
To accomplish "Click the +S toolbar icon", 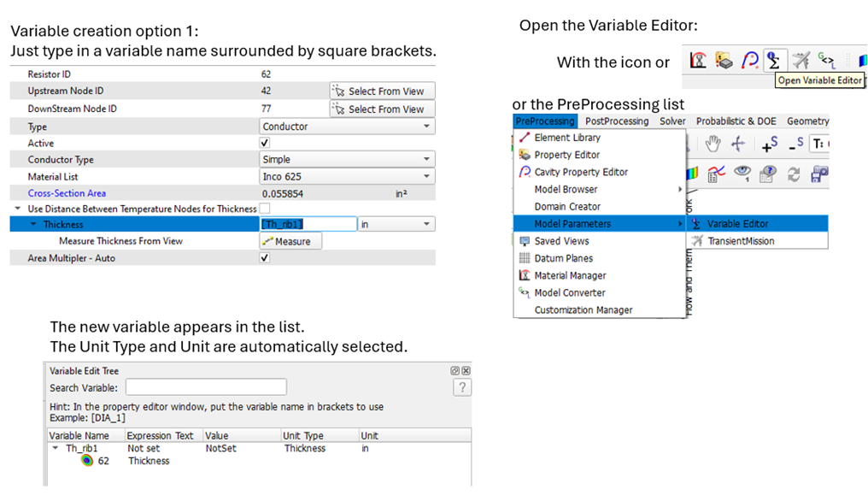I will click(x=770, y=144).
